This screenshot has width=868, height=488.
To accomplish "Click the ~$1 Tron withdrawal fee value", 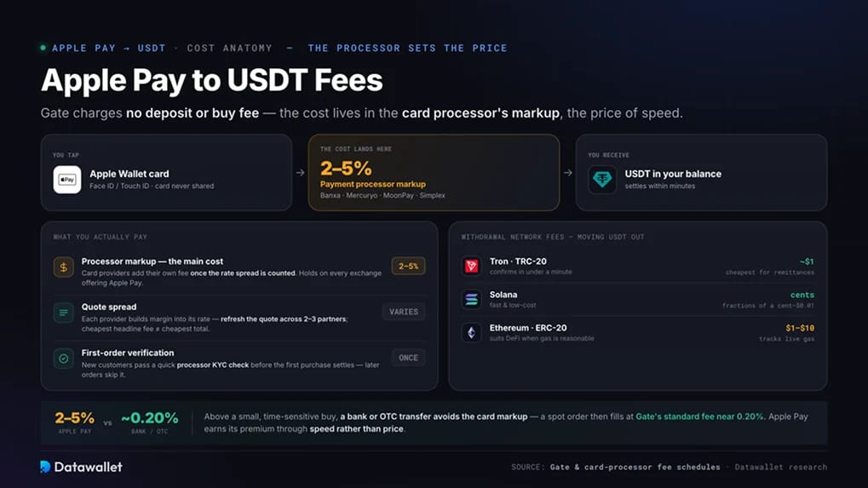I will (807, 261).
